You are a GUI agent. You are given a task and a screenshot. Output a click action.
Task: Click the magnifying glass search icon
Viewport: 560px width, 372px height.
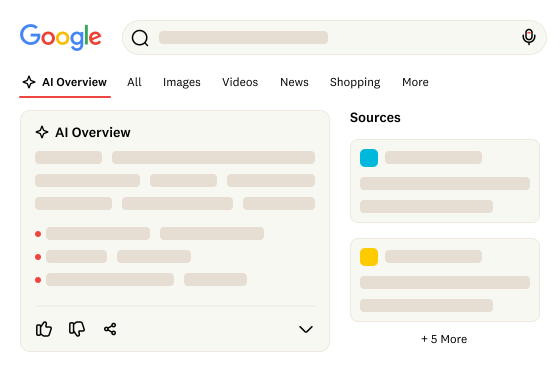tap(140, 38)
